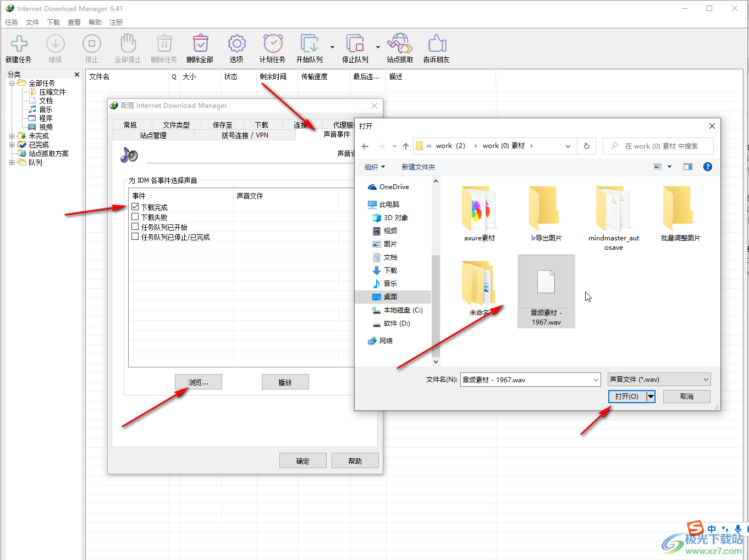Select the axure素材 folder
This screenshot has height=560, width=749.
click(x=480, y=213)
